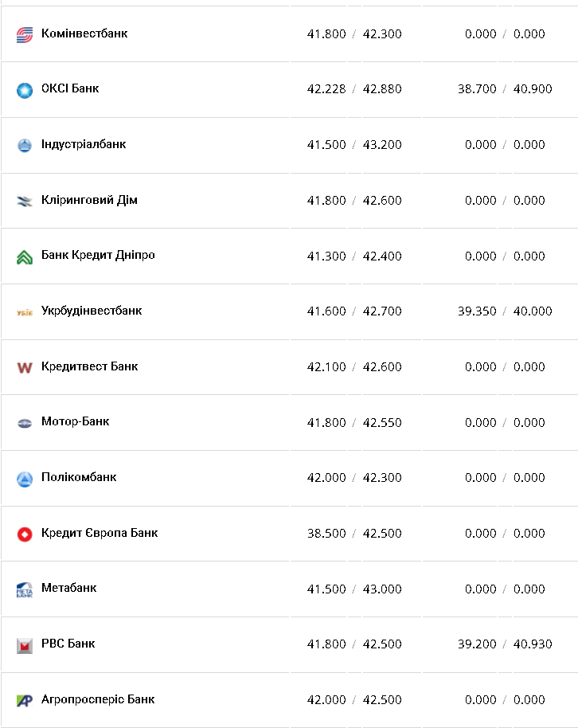Click РВС Банк rate 39.200 / 40.930
Screen dimensions: 578x728
[505, 644]
